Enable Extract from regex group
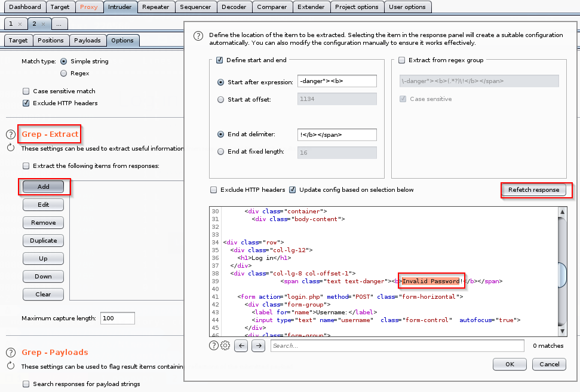 pyautogui.click(x=401, y=60)
